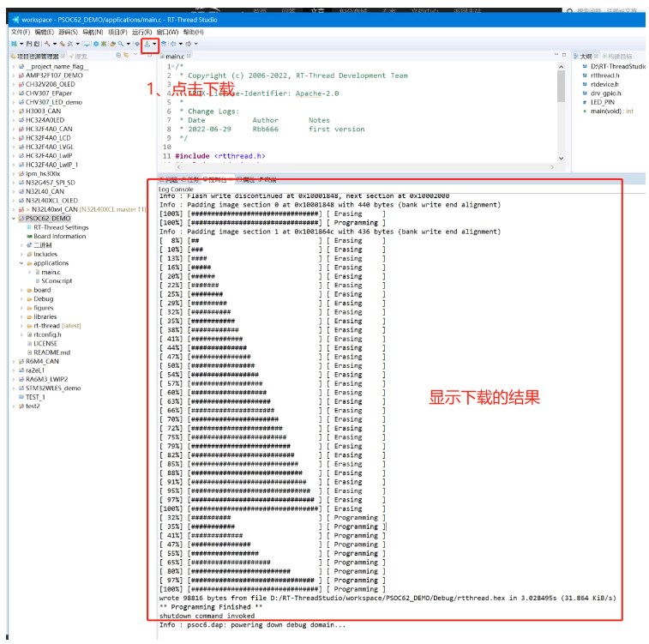Image resolution: width=649 pixels, height=644 pixels.
Task: Select drv_gpio.h in outline panel
Action: click(605, 93)
